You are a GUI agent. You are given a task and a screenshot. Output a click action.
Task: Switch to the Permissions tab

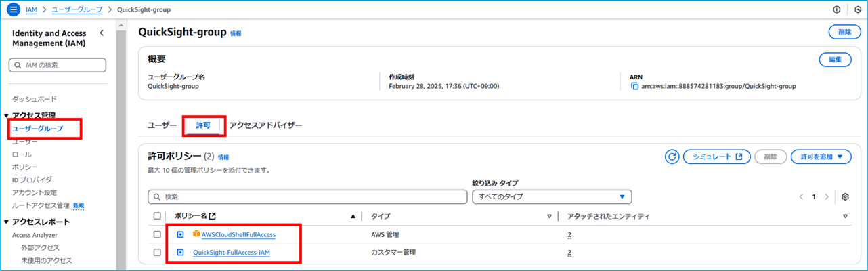tap(203, 125)
